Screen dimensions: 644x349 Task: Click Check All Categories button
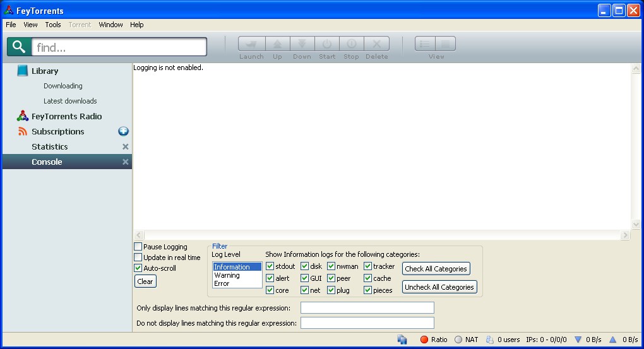(x=436, y=269)
